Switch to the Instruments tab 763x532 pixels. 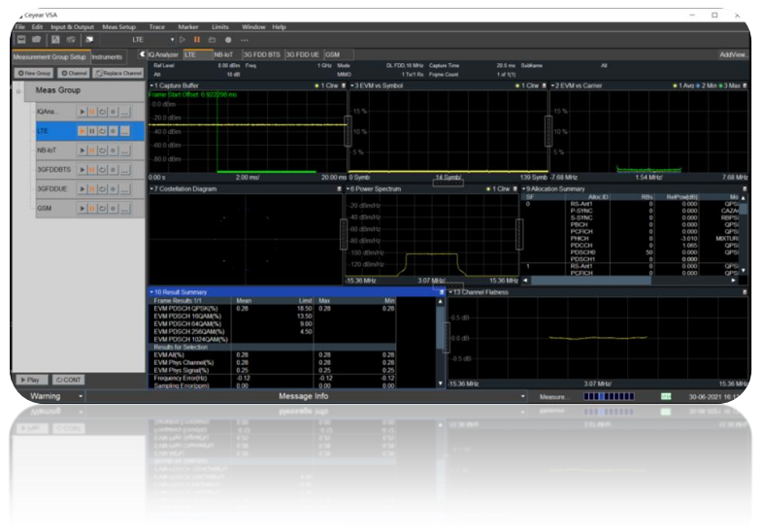tap(107, 57)
